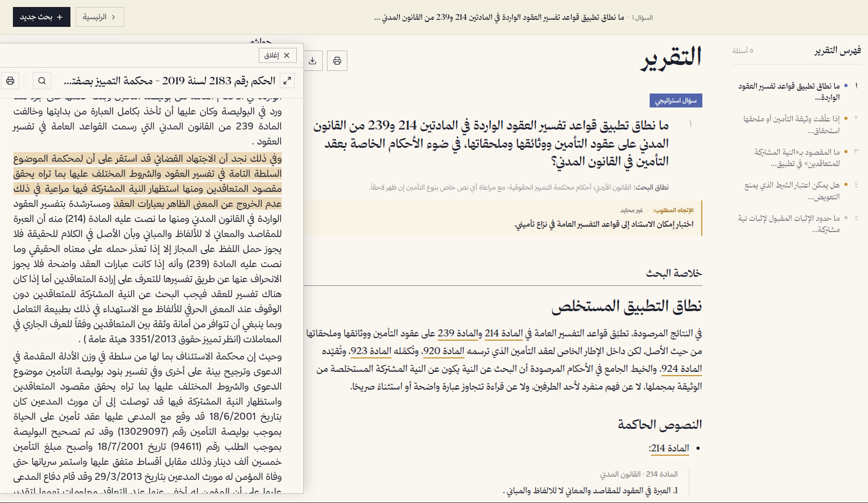Click the heading فهرس التقرير
This screenshot has height=503, width=868.
coord(837,51)
